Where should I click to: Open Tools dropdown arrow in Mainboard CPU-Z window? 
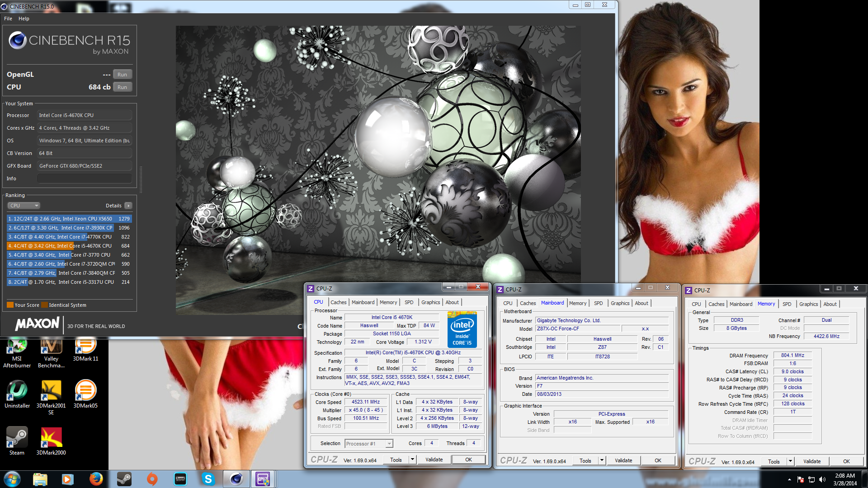602,460
